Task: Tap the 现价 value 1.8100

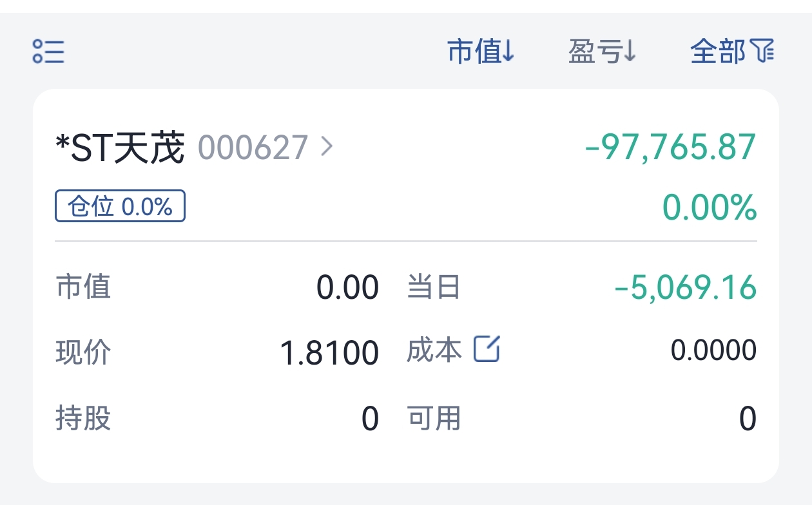Action: [x=329, y=353]
